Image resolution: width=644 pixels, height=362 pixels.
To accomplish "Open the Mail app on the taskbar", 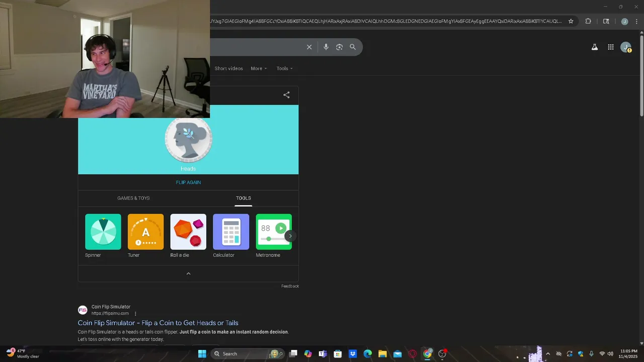I will click(397, 353).
